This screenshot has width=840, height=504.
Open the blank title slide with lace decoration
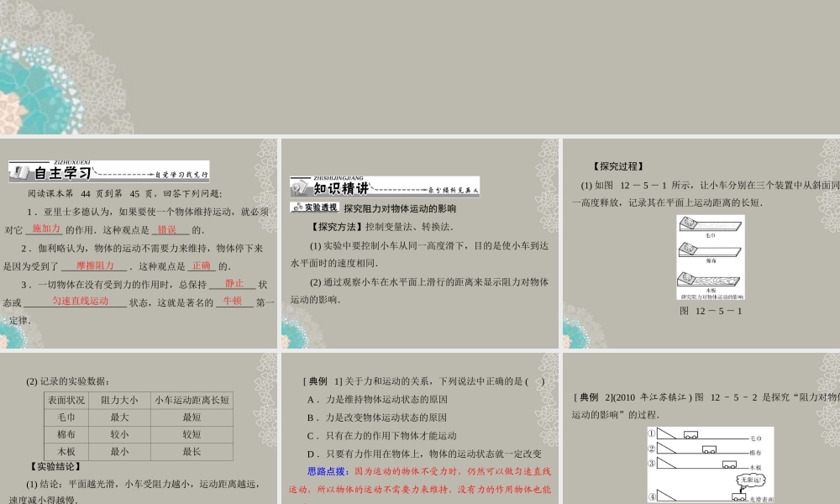point(420,67)
